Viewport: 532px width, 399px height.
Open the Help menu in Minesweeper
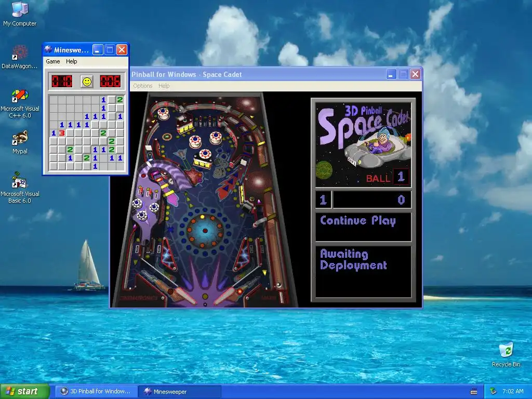[71, 61]
